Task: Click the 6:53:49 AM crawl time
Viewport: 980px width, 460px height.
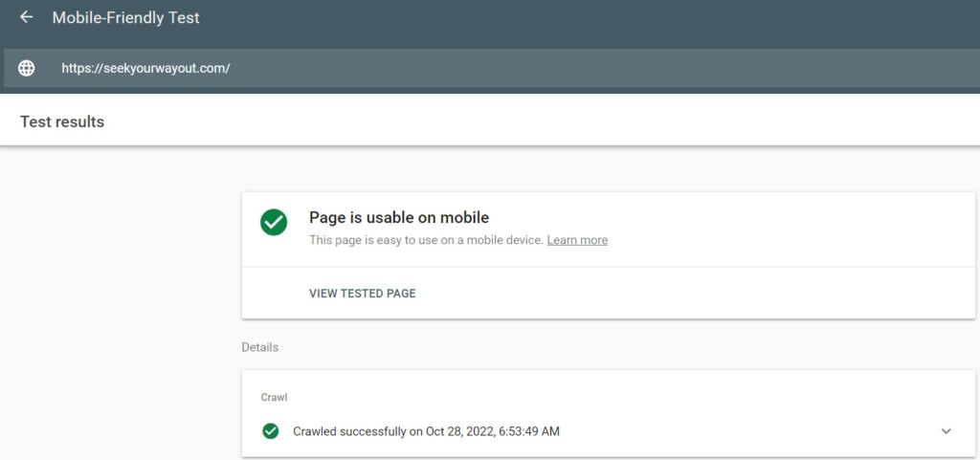Action: point(528,431)
